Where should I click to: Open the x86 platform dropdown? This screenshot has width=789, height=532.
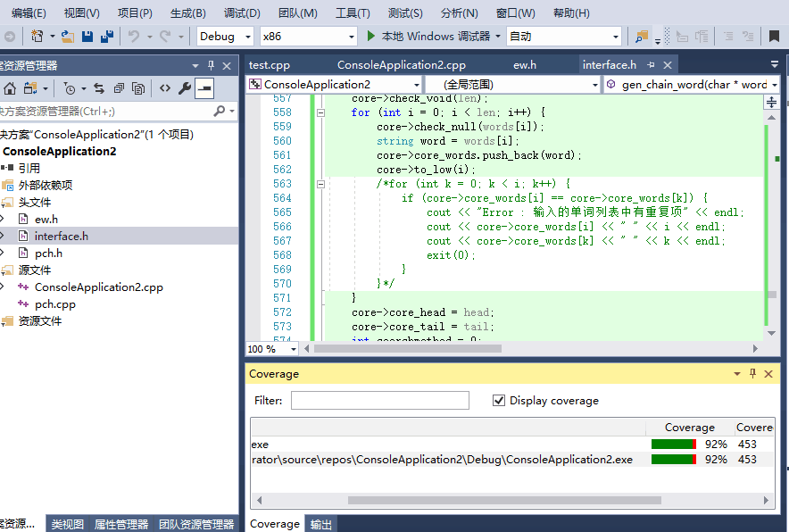tap(351, 37)
